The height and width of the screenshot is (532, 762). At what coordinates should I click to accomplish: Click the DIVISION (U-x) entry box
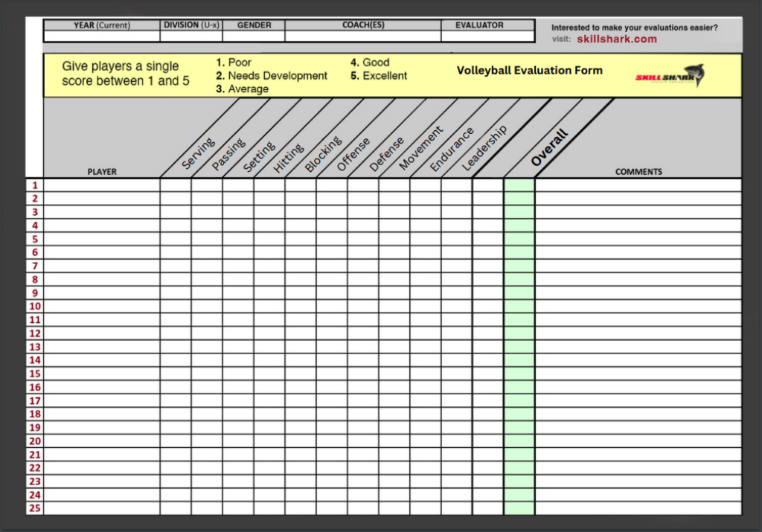(191, 36)
